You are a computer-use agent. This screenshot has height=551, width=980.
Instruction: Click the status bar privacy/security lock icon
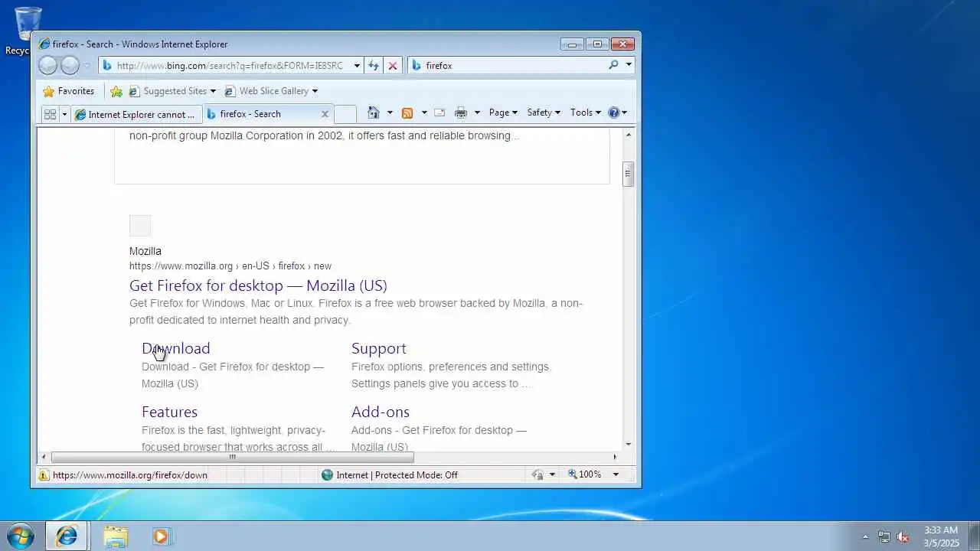coord(537,475)
